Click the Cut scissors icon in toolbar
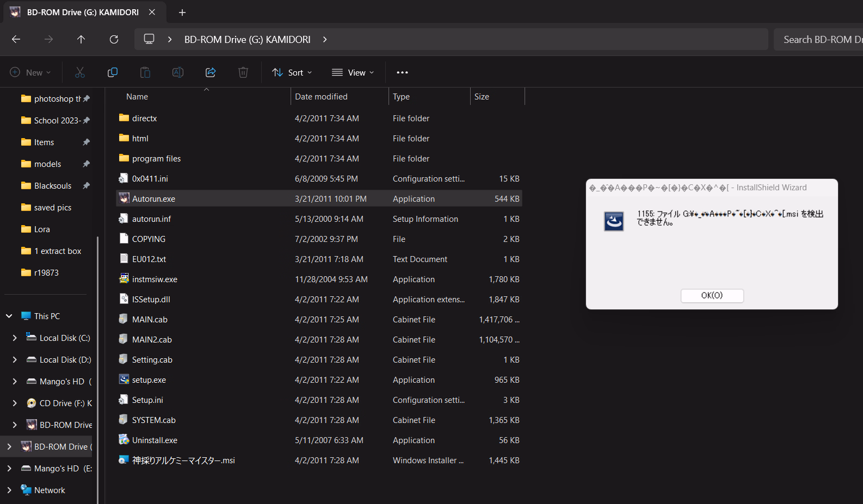This screenshot has width=863, height=504. pyautogui.click(x=80, y=72)
